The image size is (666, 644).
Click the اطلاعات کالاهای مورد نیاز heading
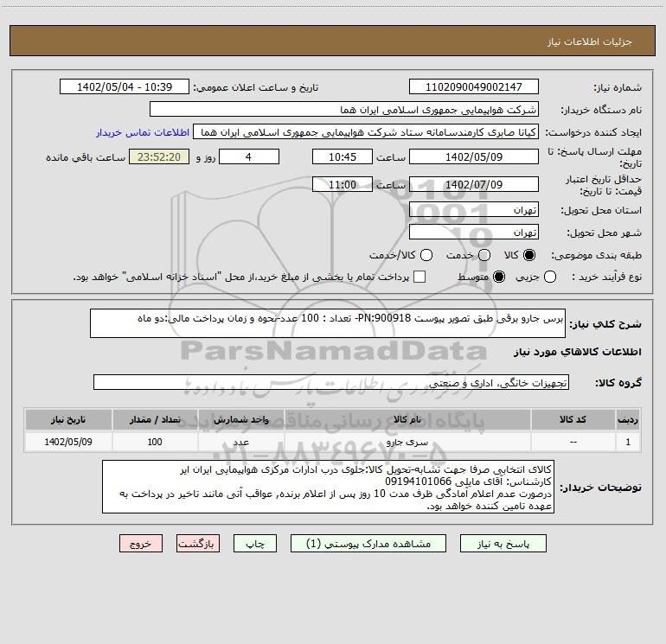578,352
